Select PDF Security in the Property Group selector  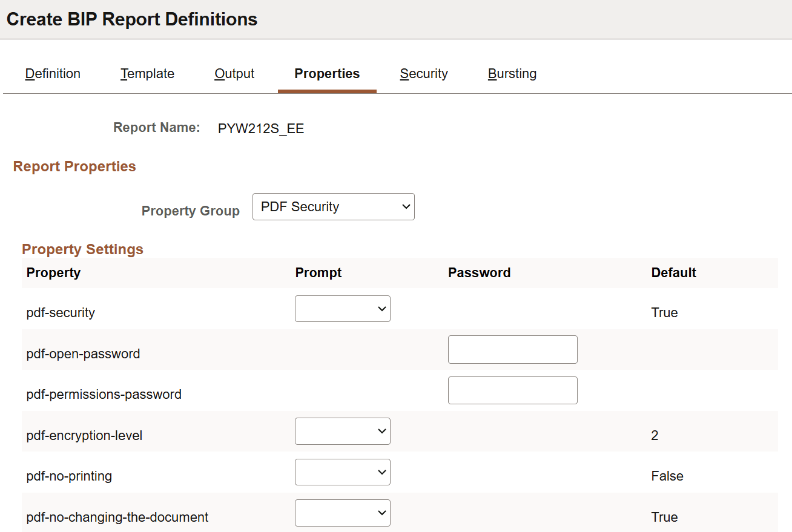click(x=333, y=206)
